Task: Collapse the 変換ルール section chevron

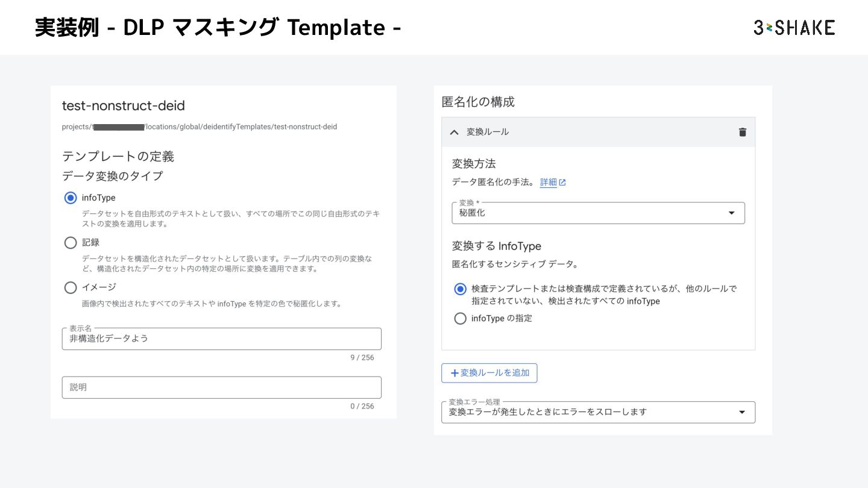Action: 454,132
